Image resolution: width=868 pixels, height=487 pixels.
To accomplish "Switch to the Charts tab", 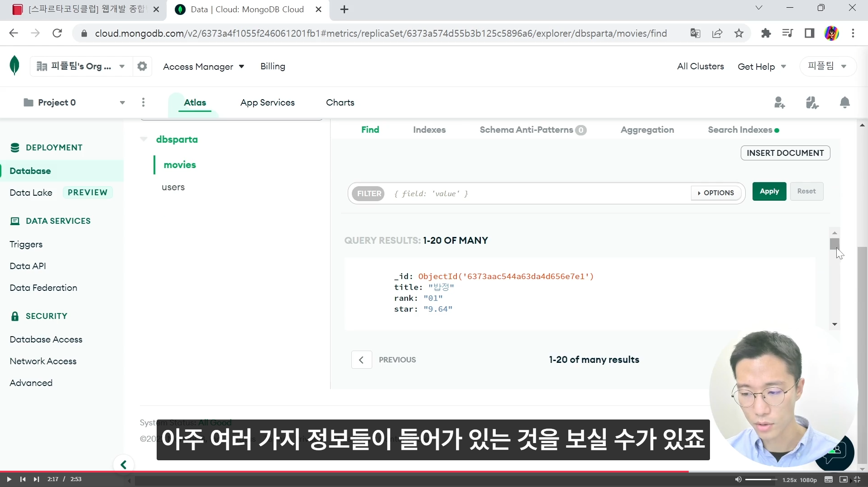I will 340,102.
